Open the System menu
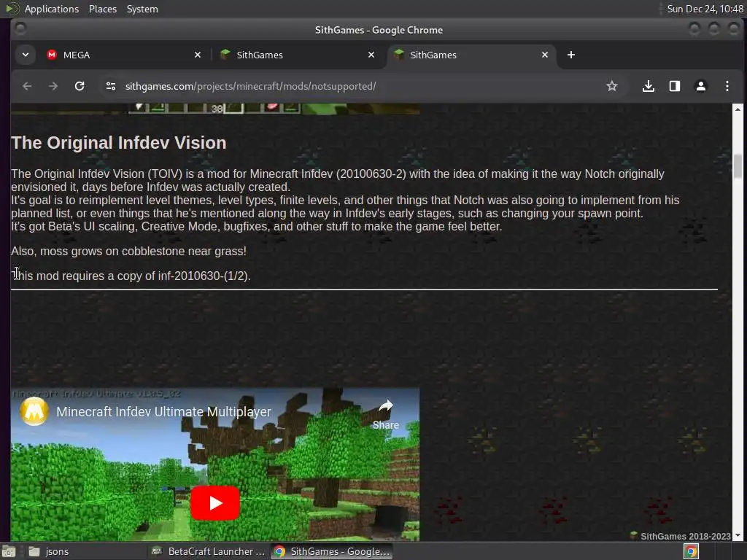747x560 pixels. [x=142, y=9]
